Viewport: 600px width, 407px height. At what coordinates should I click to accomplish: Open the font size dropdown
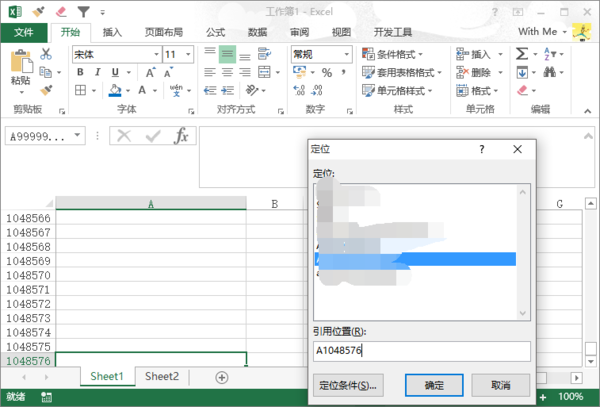point(188,54)
